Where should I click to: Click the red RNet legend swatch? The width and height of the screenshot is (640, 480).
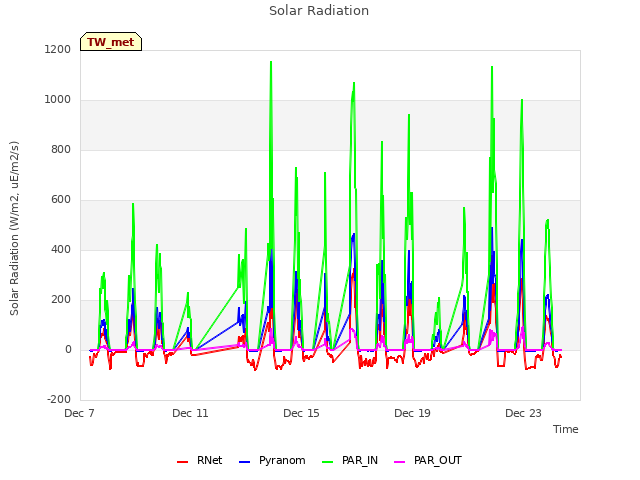(182, 462)
